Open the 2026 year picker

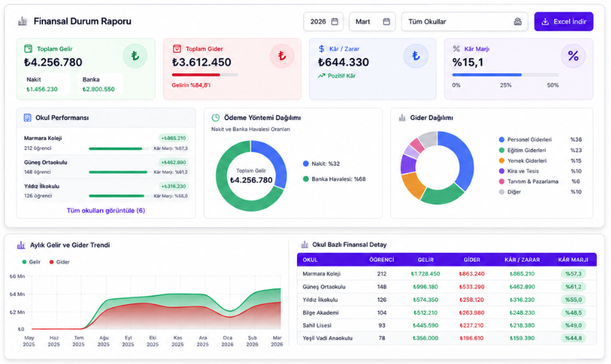pyautogui.click(x=324, y=21)
